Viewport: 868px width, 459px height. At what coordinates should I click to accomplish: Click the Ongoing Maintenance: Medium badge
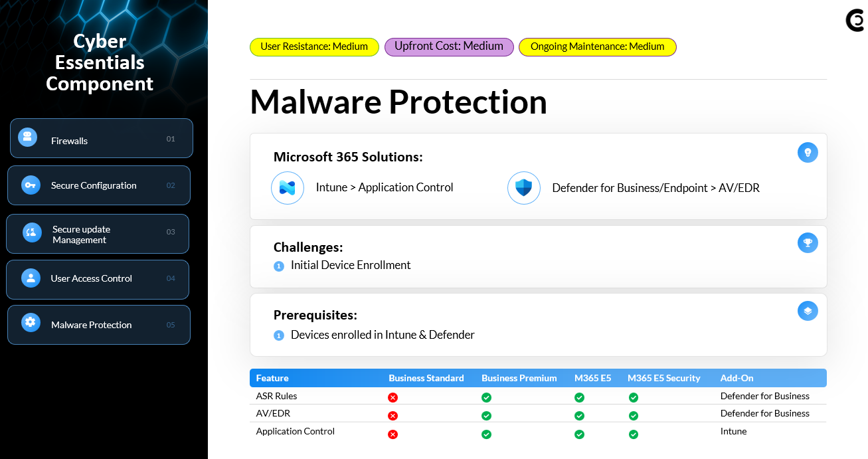coord(597,47)
